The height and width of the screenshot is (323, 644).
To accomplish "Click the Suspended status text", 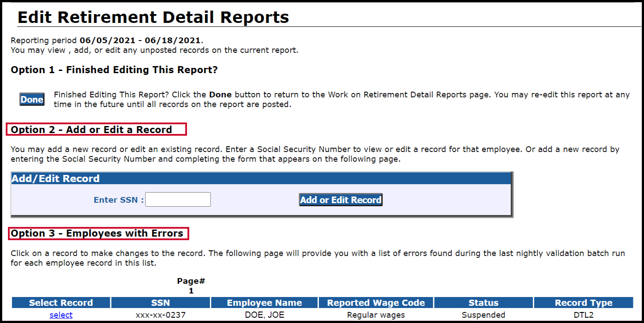I will click(x=483, y=315).
